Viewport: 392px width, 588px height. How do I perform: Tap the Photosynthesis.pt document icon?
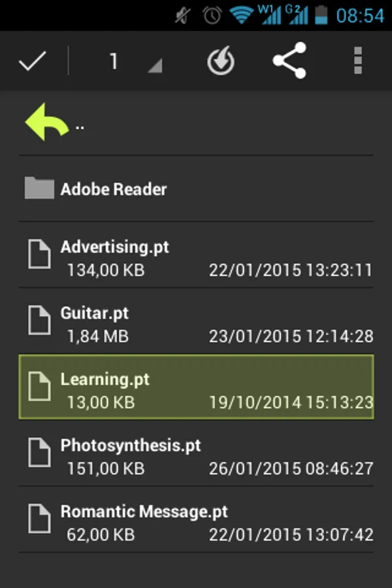click(x=39, y=453)
